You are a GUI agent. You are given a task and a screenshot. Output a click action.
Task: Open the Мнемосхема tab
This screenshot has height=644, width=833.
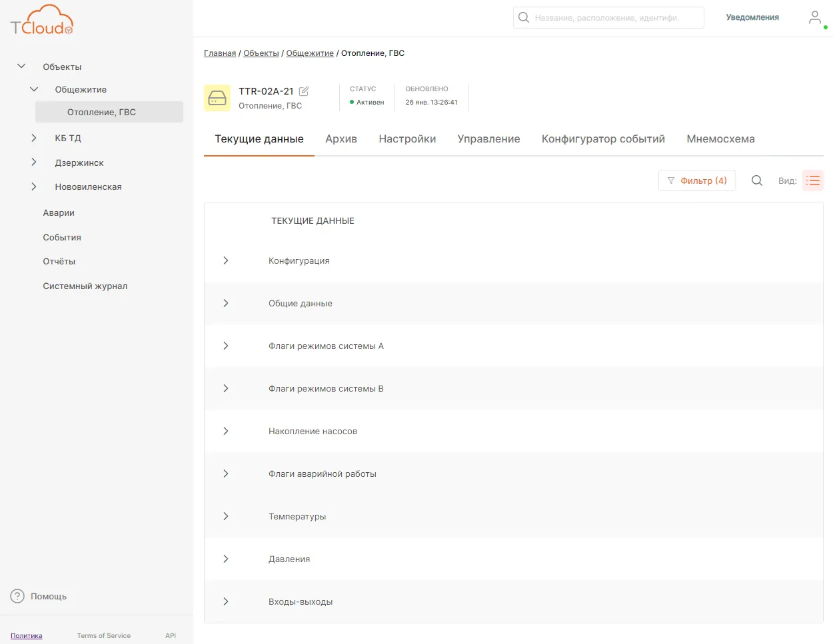coord(720,139)
